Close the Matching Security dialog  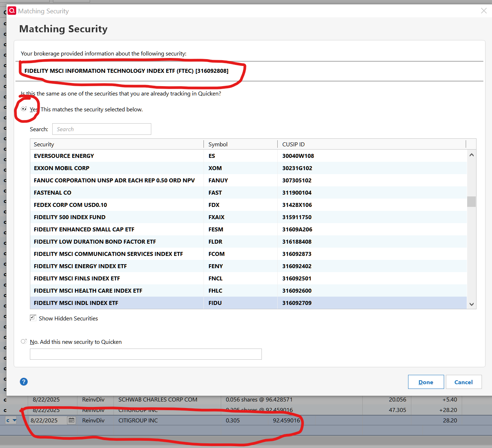coord(484,11)
